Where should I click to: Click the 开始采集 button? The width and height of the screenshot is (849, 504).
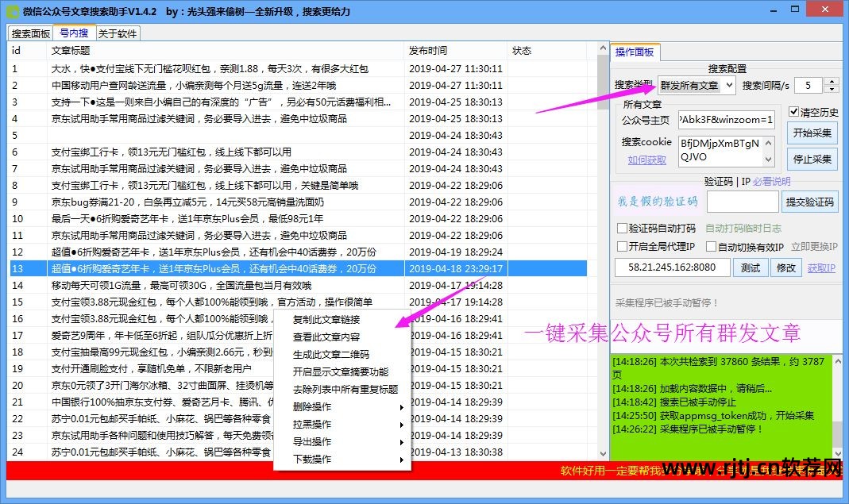tap(812, 133)
